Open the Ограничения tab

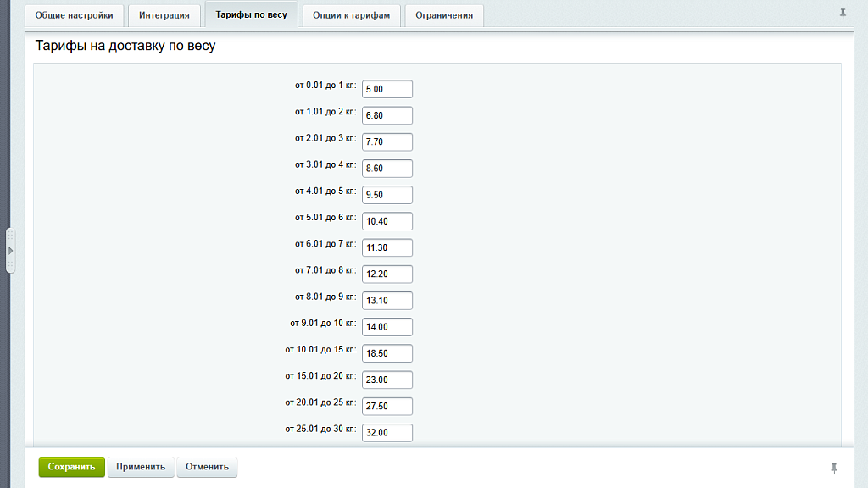point(444,15)
